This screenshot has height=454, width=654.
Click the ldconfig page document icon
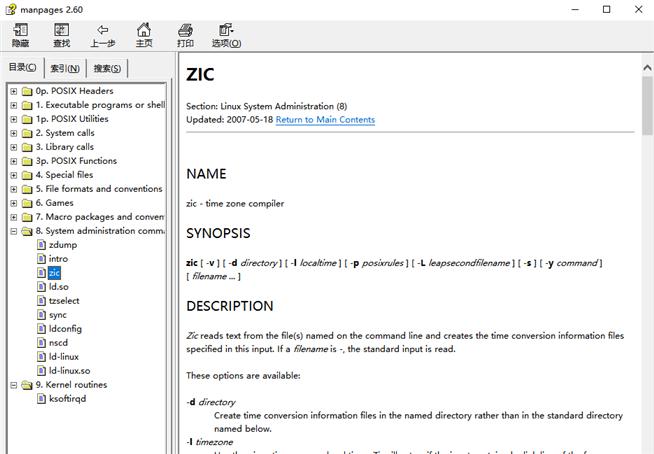pos(41,329)
